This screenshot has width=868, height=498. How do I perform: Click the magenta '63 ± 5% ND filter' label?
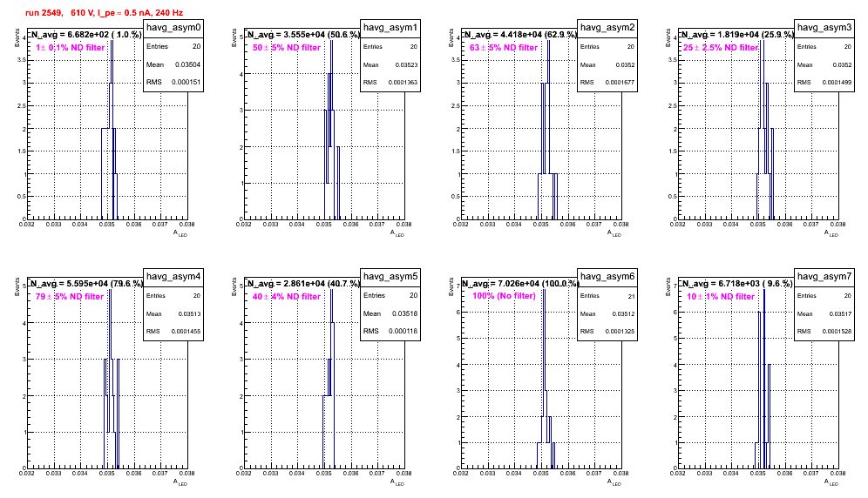(504, 48)
